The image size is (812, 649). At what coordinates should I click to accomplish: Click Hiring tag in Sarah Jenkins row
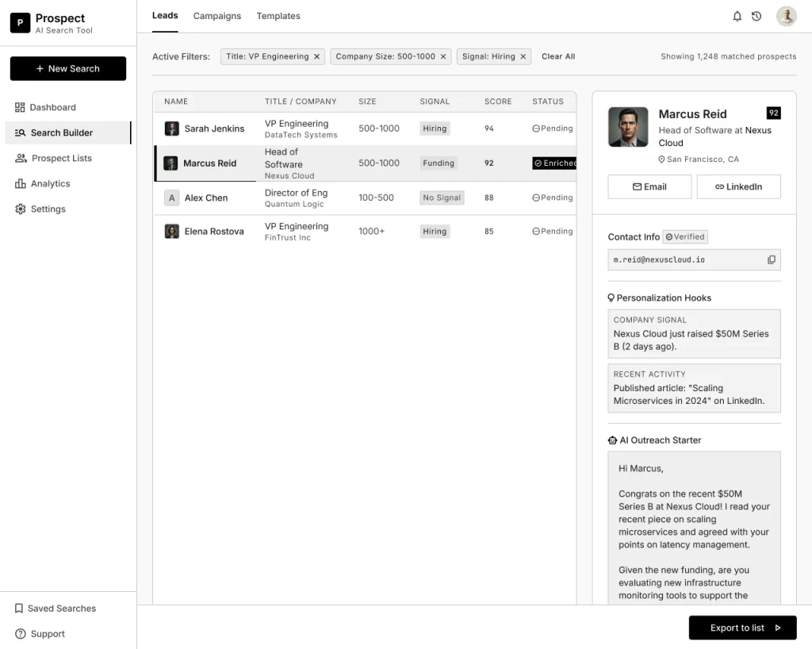point(435,129)
